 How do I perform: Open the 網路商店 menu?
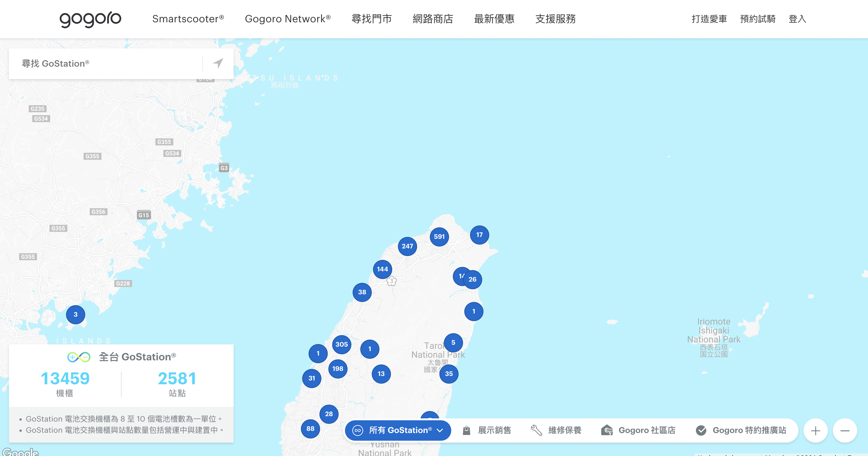[x=433, y=19]
